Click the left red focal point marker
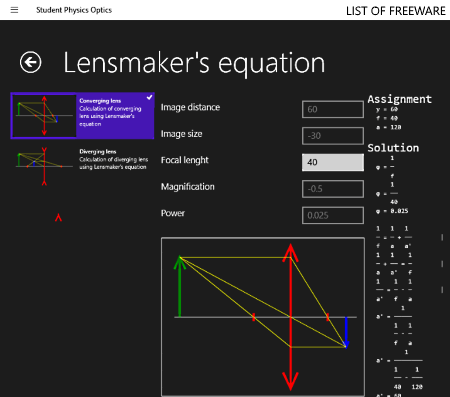Screen dimensions: 450x397 [x=254, y=317]
